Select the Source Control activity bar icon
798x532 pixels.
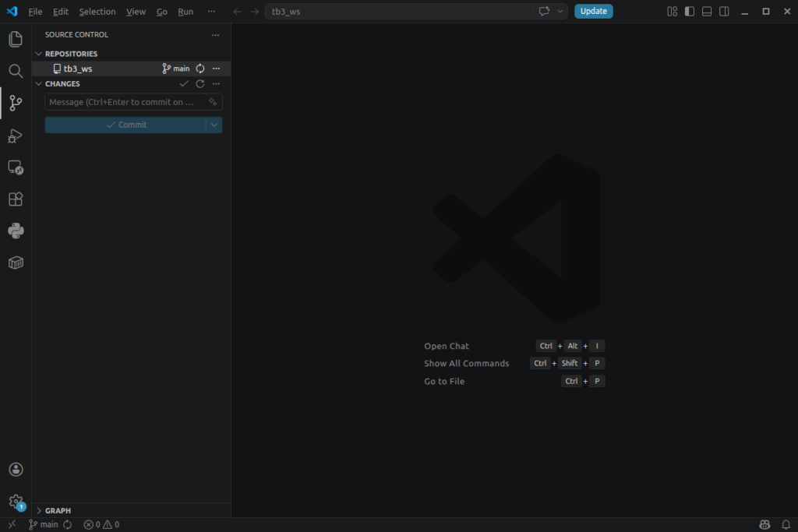coord(16,103)
